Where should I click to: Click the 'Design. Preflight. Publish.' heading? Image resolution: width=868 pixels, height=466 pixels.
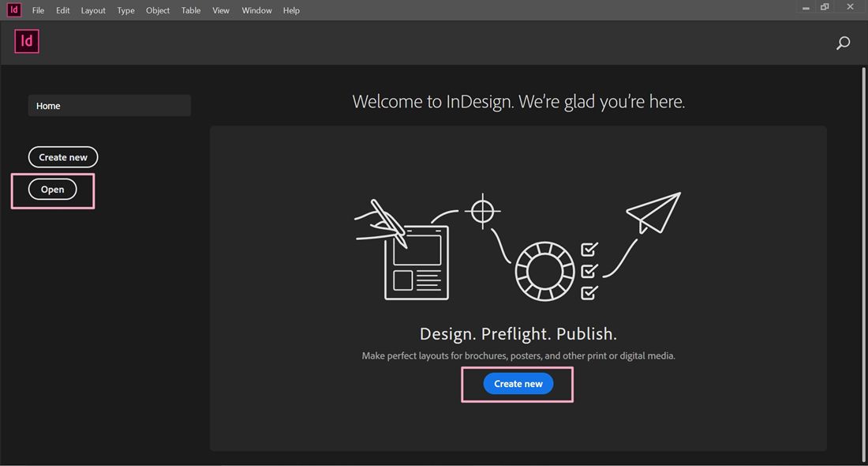click(x=518, y=333)
